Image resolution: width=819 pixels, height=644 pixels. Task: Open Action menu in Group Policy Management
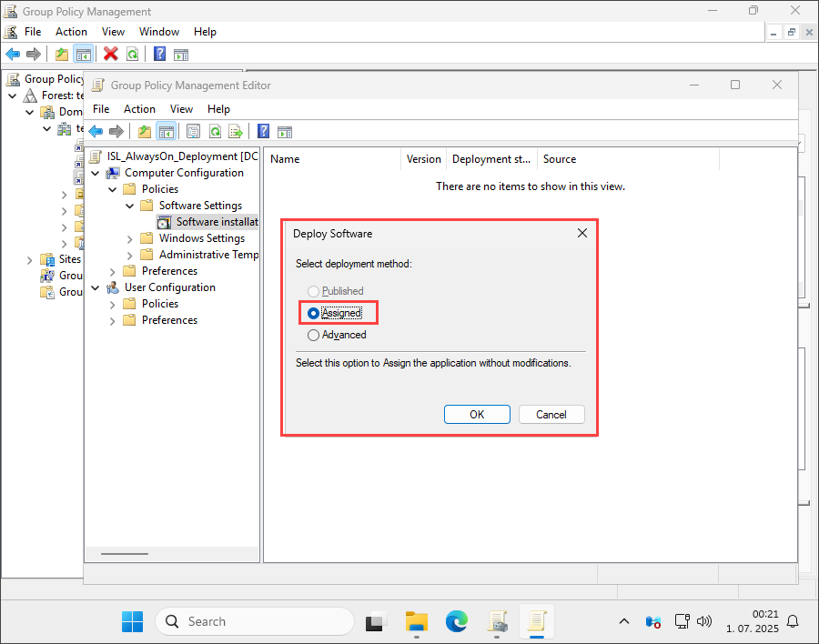click(71, 31)
